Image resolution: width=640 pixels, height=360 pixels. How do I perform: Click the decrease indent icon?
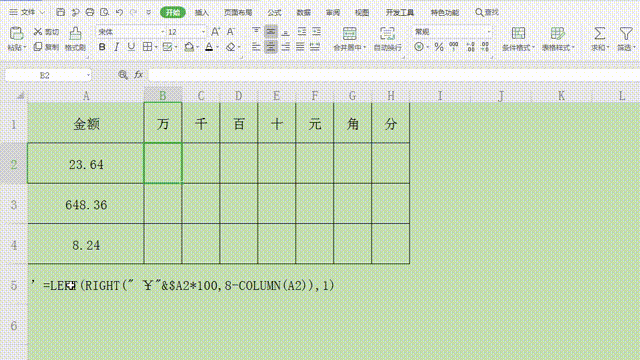pyautogui.click(x=302, y=32)
